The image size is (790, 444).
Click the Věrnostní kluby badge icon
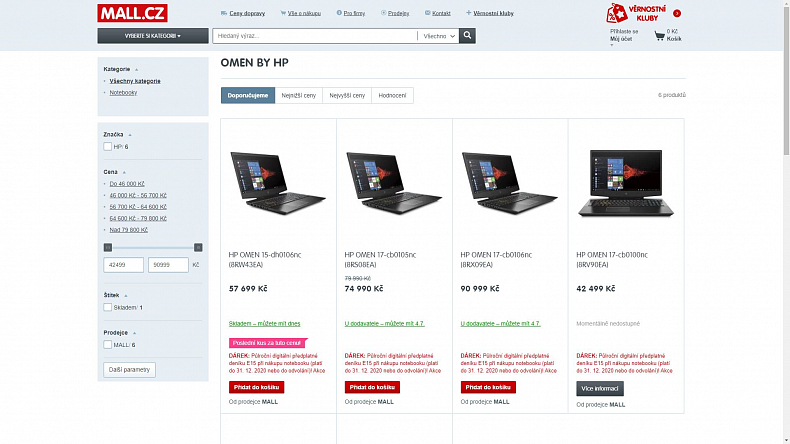point(617,13)
